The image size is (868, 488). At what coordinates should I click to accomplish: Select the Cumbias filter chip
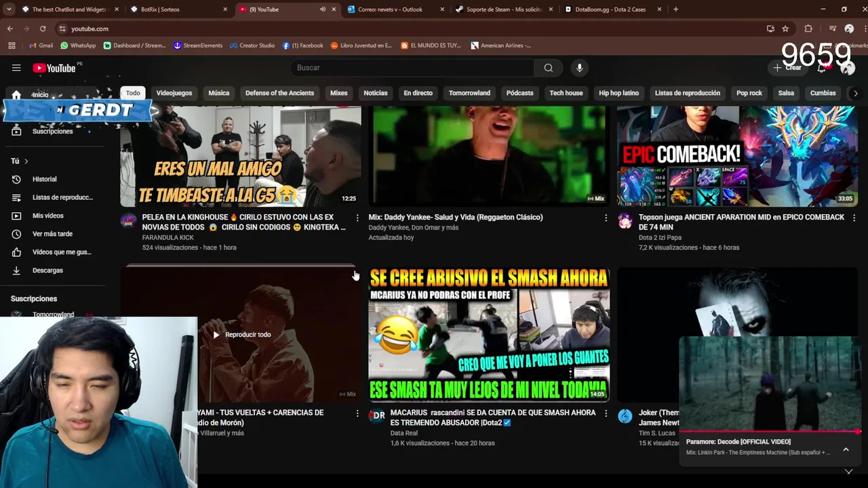tap(823, 93)
